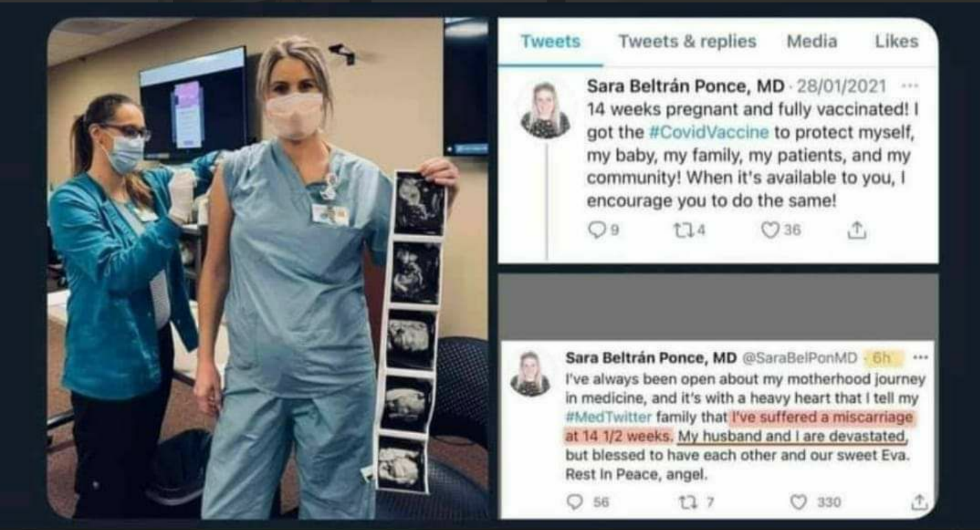Click the #MedTwitter hashtag

pos(608,417)
